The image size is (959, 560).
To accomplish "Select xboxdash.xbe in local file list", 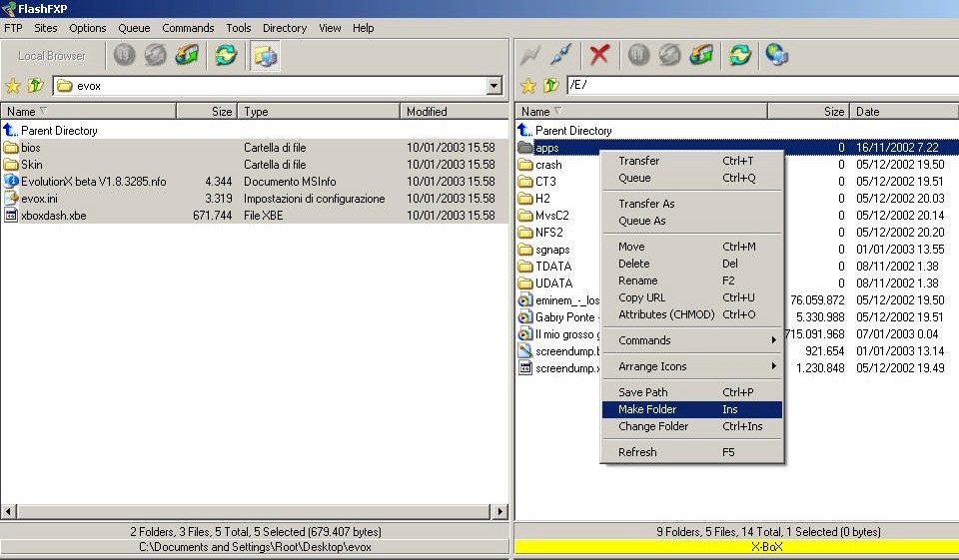I will 53,216.
